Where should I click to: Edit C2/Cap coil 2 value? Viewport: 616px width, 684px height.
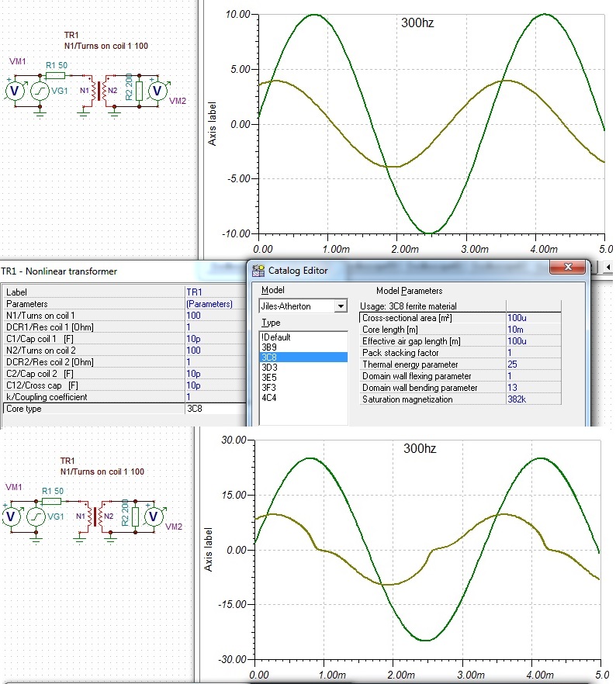click(x=216, y=374)
